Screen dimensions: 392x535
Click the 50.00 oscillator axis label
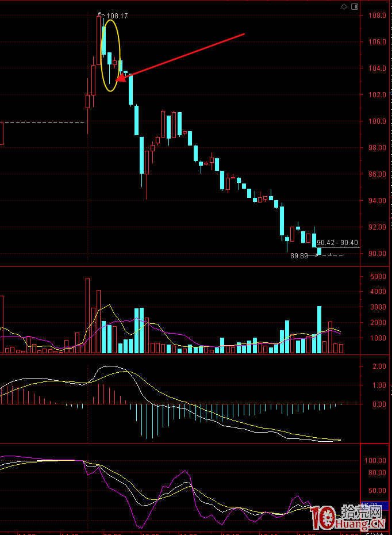377,490
